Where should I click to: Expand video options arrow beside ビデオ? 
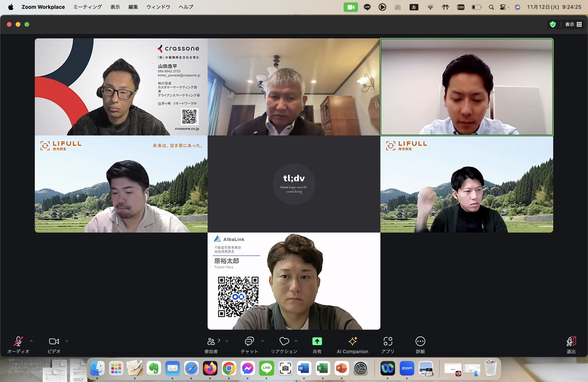(67, 341)
